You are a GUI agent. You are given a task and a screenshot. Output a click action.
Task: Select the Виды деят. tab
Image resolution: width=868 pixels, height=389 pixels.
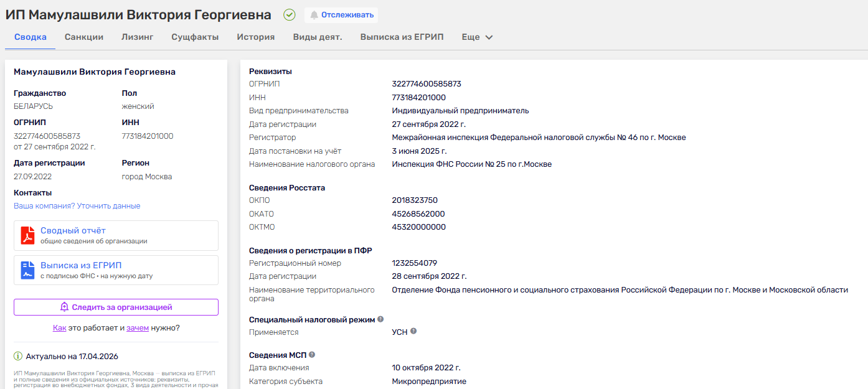[318, 37]
